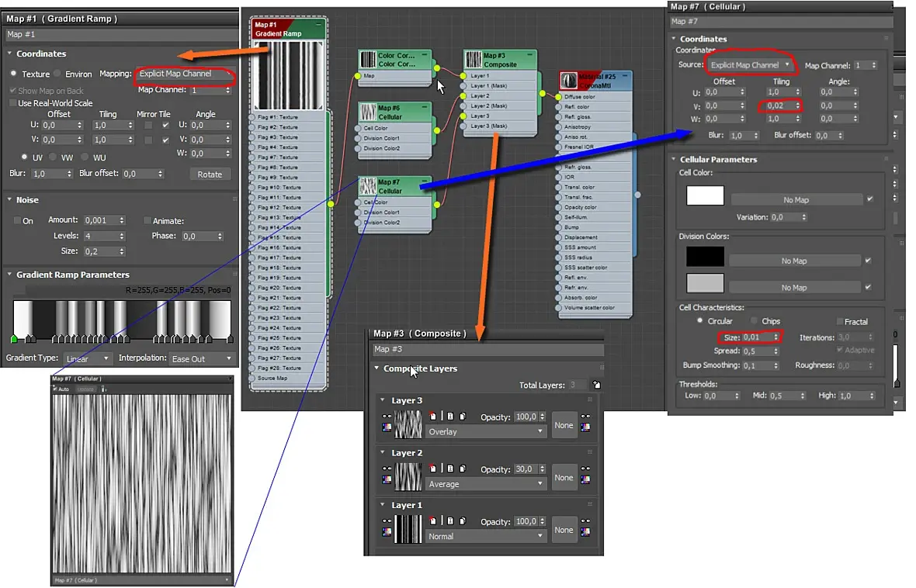
Task: Click Layer 2's left color correction icon
Action: [x=387, y=479]
